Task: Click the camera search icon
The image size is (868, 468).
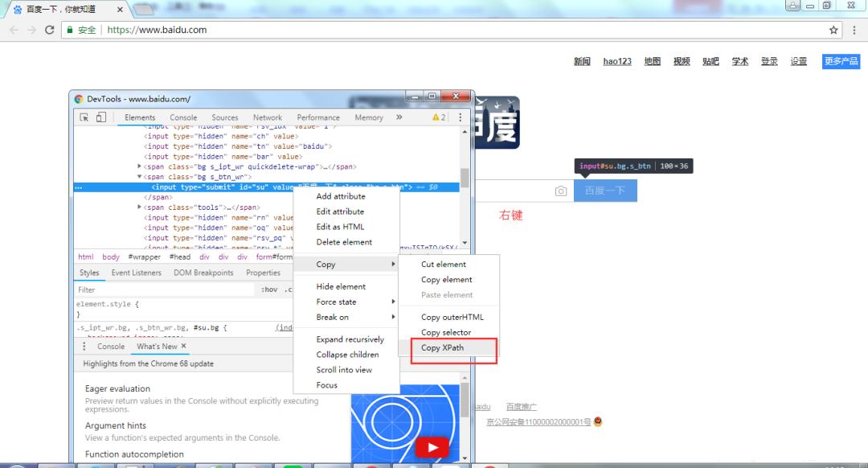Action: click(x=560, y=191)
